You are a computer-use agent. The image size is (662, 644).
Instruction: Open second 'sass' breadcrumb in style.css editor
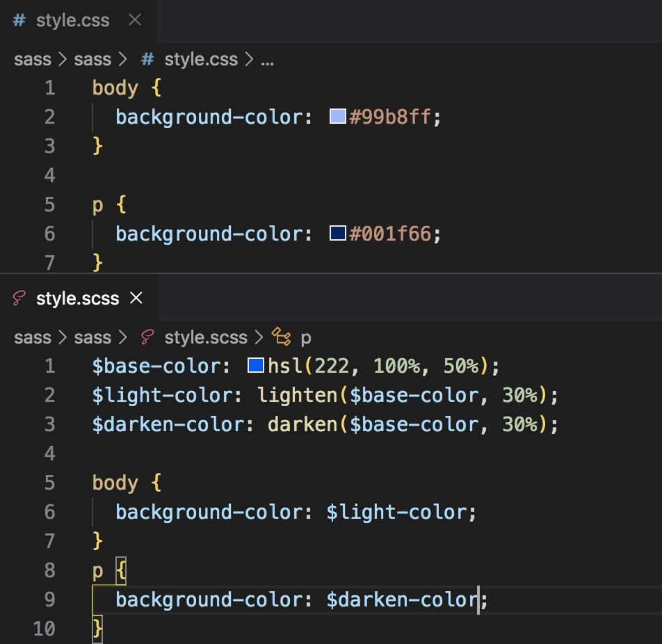(92, 60)
